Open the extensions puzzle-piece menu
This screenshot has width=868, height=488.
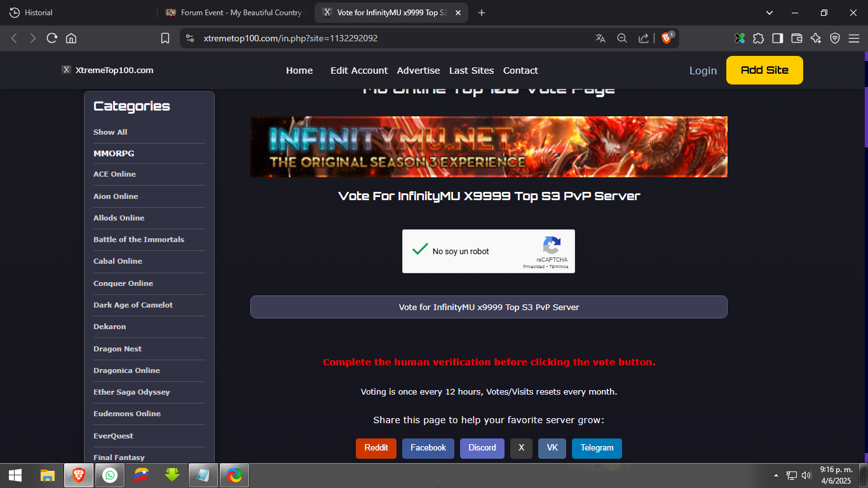point(759,38)
